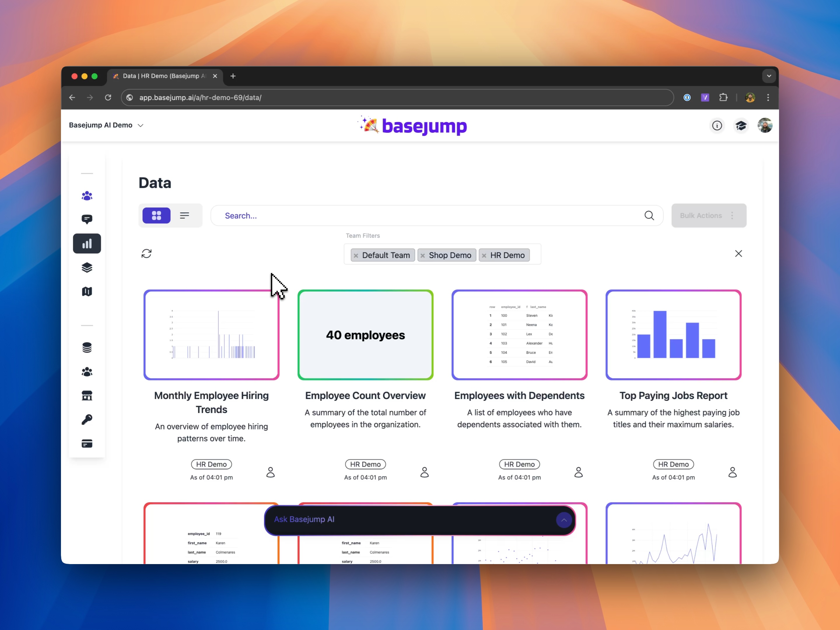Expand the Basejump AI Demo workspace dropdown
The image size is (840, 630).
(x=106, y=125)
